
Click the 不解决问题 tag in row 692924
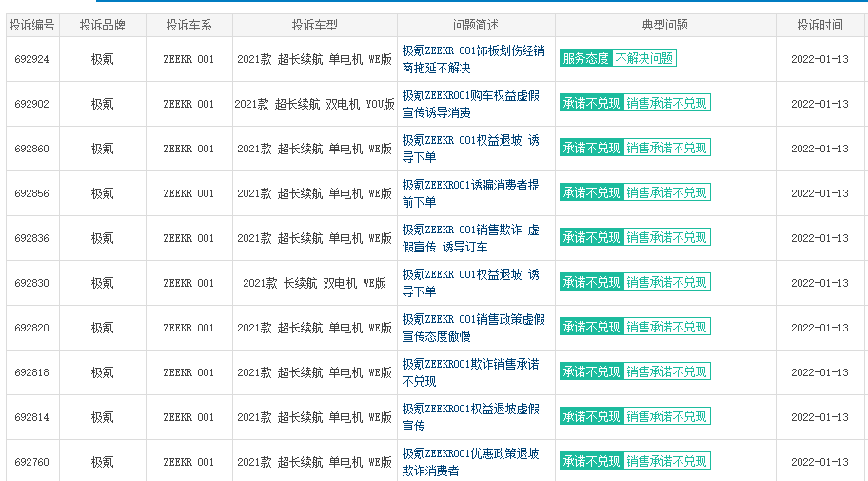(644, 58)
